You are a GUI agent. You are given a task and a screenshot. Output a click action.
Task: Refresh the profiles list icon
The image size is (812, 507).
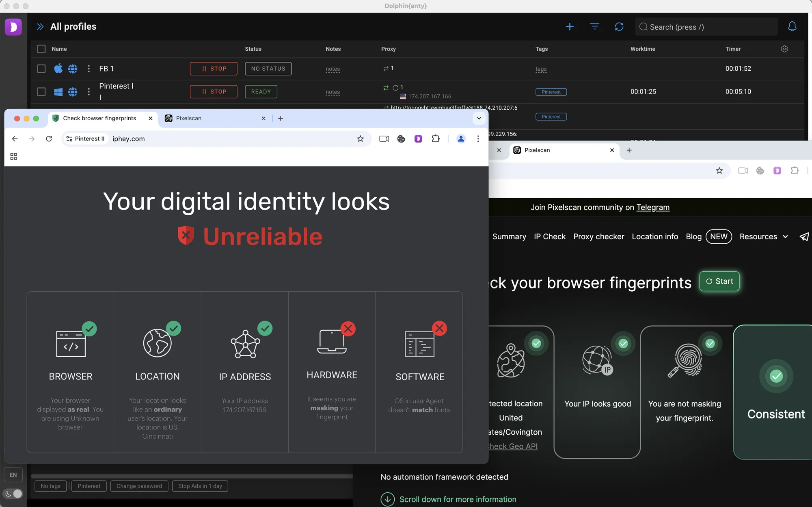tap(619, 27)
